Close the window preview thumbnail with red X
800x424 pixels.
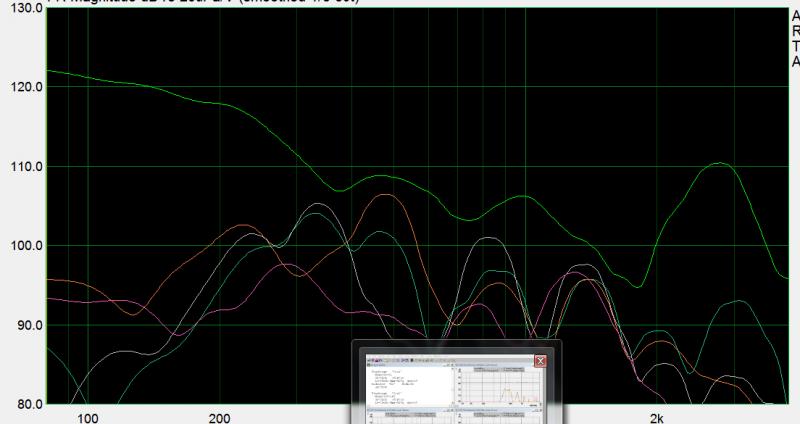(x=540, y=361)
